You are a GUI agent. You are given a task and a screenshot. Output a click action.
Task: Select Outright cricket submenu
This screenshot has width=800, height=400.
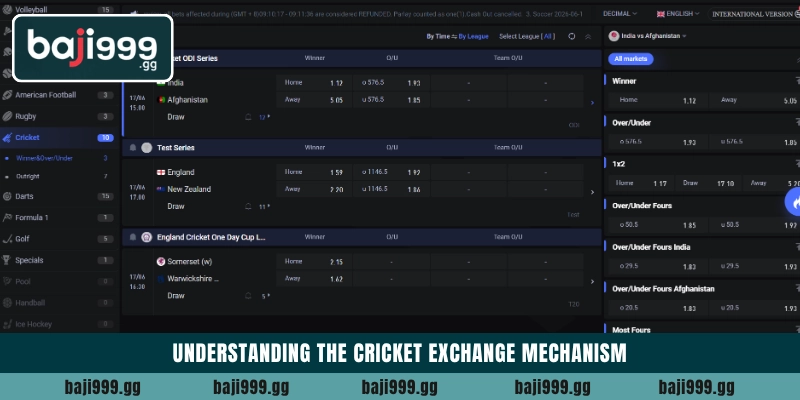pos(28,177)
